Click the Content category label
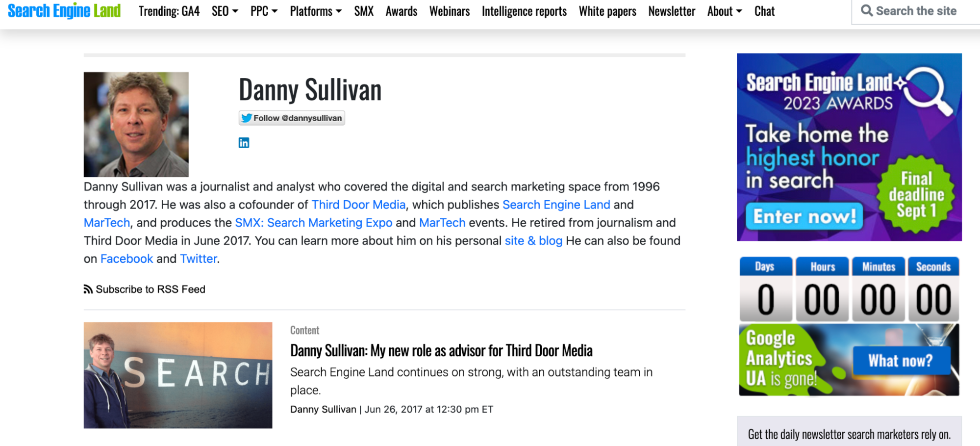This screenshot has height=446, width=980. [x=304, y=330]
